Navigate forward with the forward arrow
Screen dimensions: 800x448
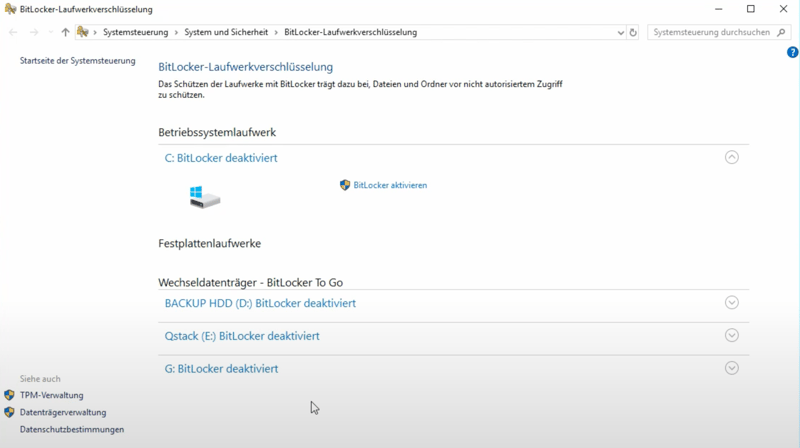tap(34, 32)
